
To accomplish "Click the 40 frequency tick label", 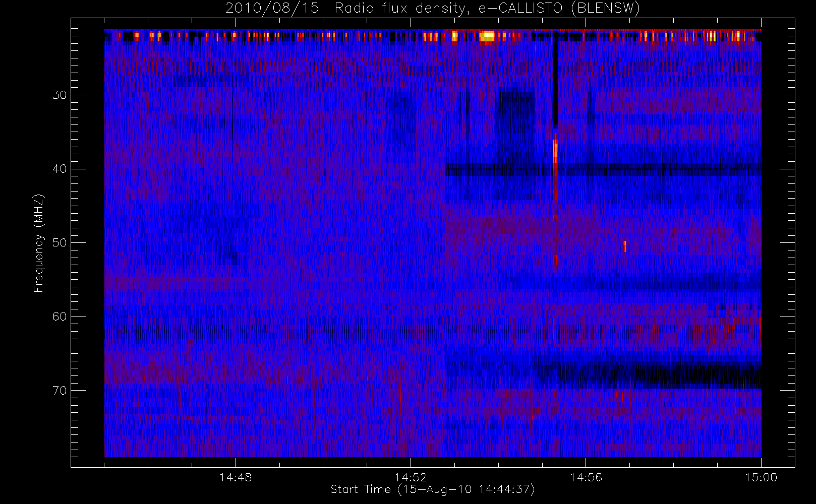I will (x=60, y=169).
